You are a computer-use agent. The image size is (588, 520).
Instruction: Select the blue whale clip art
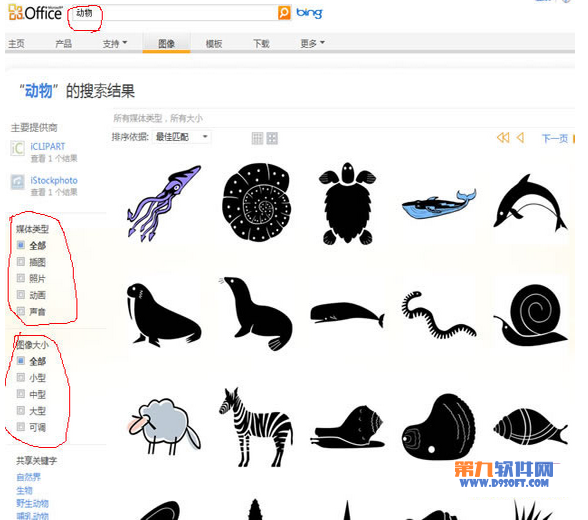[x=439, y=204]
